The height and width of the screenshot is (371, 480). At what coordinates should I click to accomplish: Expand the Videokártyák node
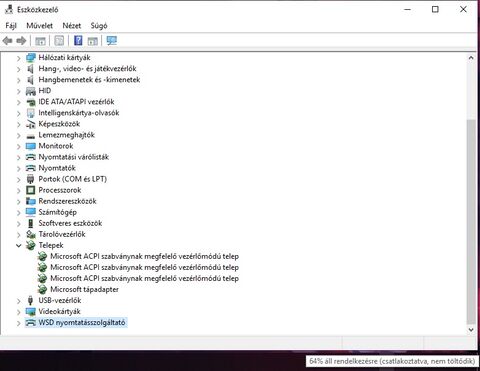point(19,312)
